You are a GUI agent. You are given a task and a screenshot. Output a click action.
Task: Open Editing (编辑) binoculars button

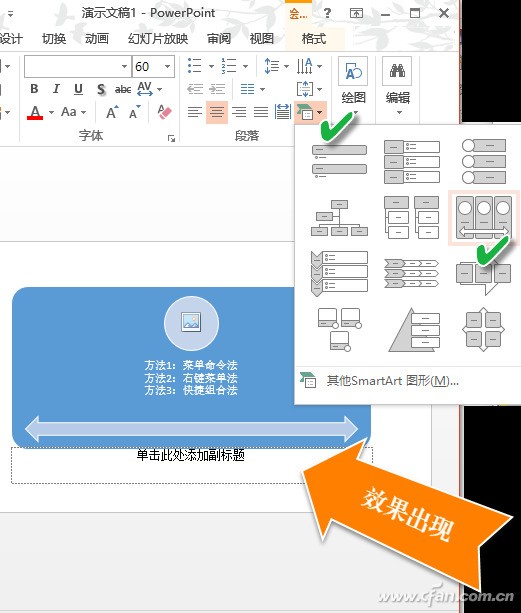397,87
